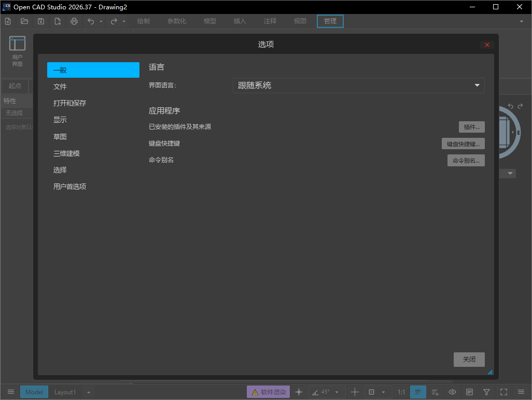Open the 视图 ribbon tab
Image resolution: width=532 pixels, height=400 pixels.
[300, 21]
